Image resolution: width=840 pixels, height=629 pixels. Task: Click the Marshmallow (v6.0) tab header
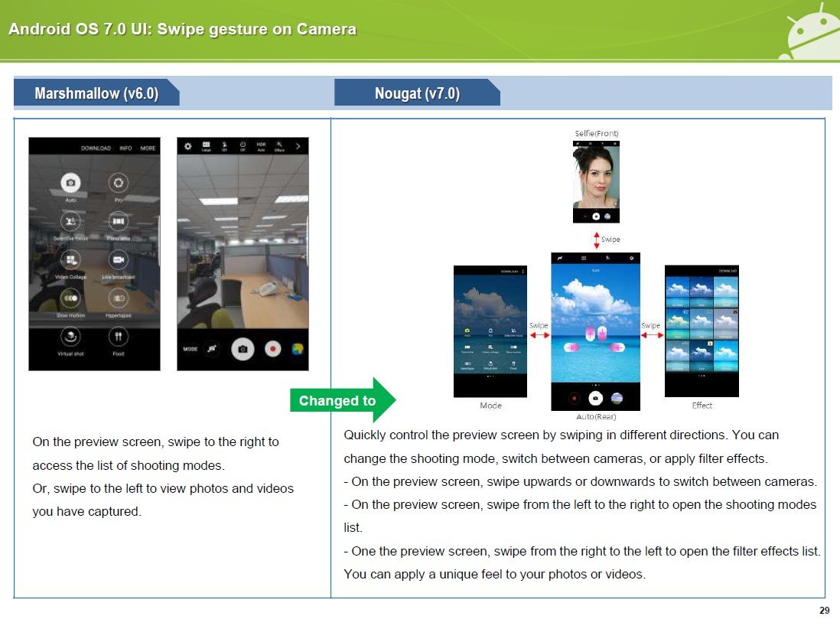pos(96,93)
